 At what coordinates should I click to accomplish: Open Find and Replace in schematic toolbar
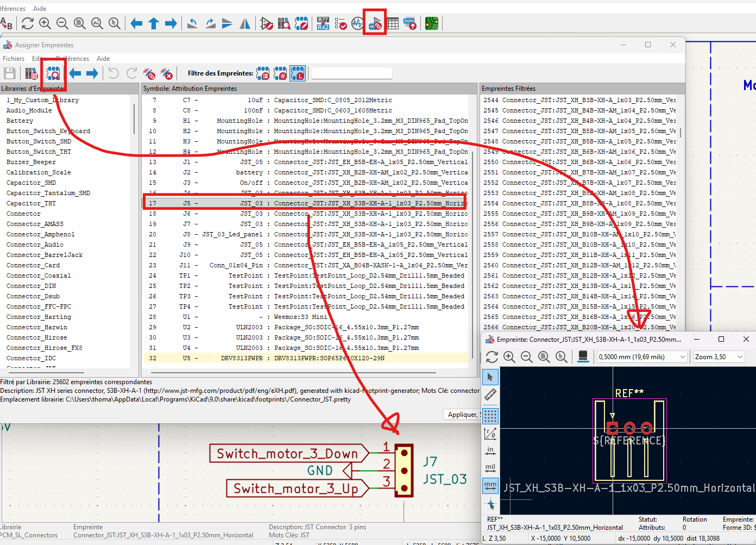(6, 23)
